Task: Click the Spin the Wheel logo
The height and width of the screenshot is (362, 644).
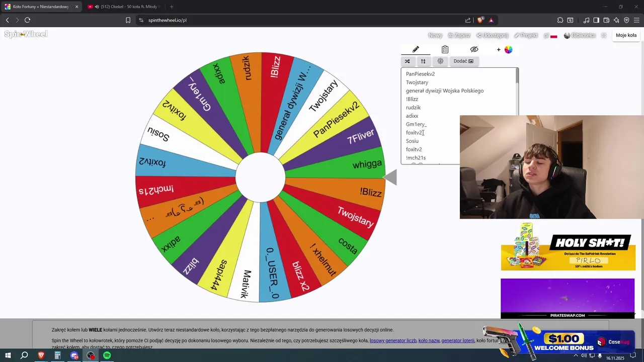Action: tap(26, 34)
